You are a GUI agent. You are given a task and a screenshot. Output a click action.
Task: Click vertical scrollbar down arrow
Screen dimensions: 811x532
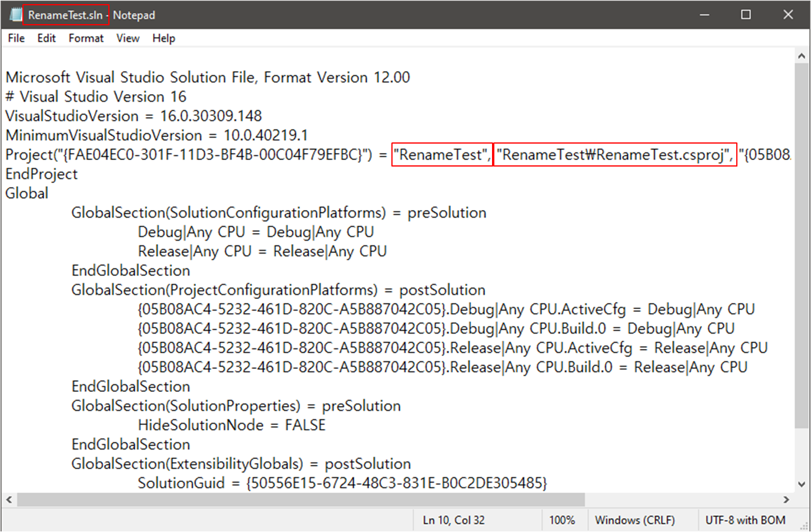(x=802, y=484)
